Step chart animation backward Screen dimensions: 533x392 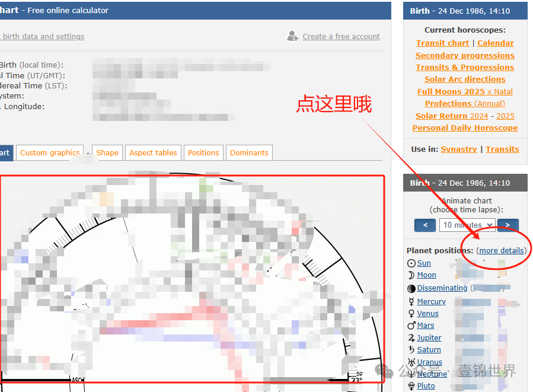(x=425, y=225)
